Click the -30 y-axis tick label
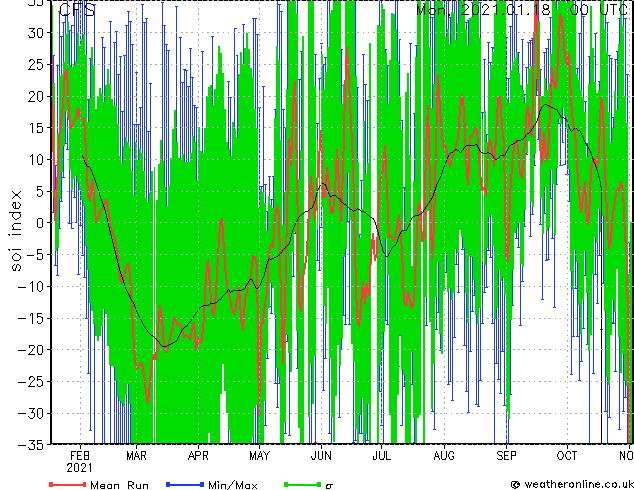This screenshot has width=634, height=490. [30, 413]
